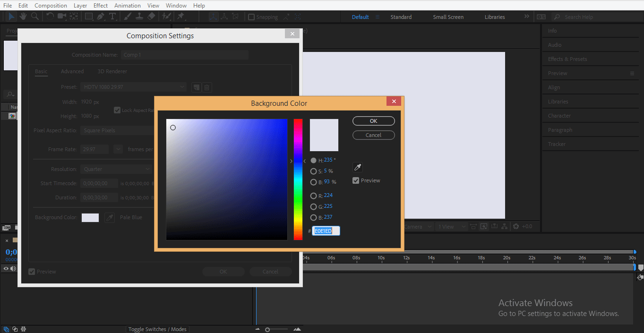The width and height of the screenshot is (644, 333).
Task: Select the Horizontal Type tool
Action: point(112,17)
